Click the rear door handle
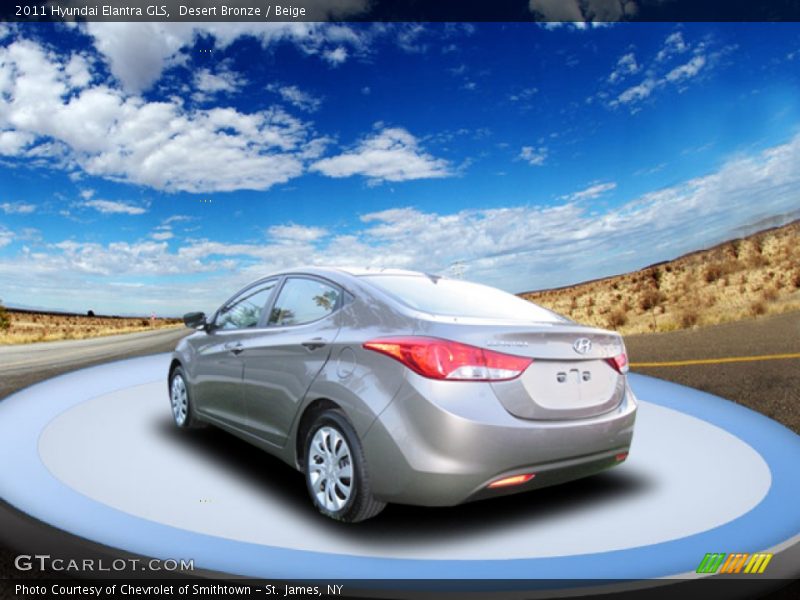Image resolution: width=800 pixels, height=600 pixels. coord(314,343)
